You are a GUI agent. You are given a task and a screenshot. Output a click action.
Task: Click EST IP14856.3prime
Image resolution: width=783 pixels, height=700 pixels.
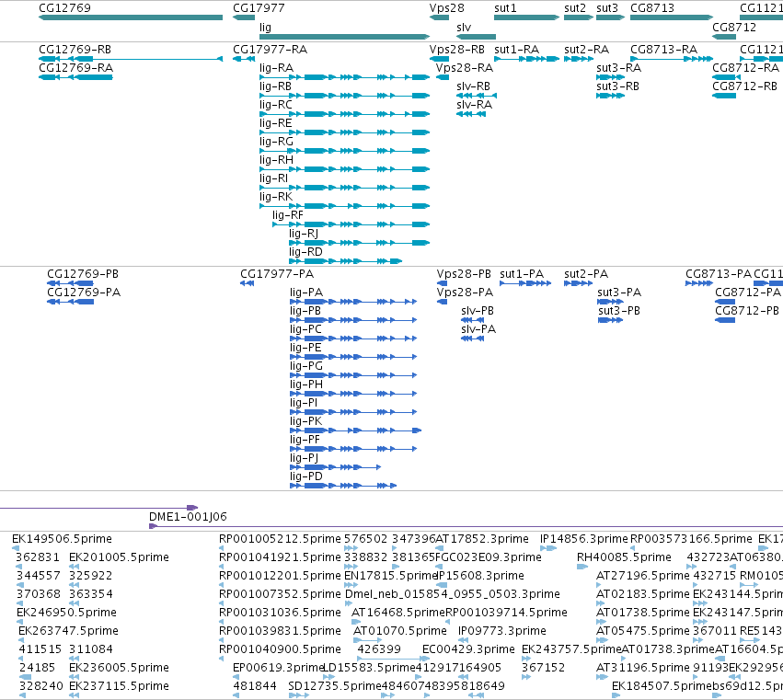(583, 539)
